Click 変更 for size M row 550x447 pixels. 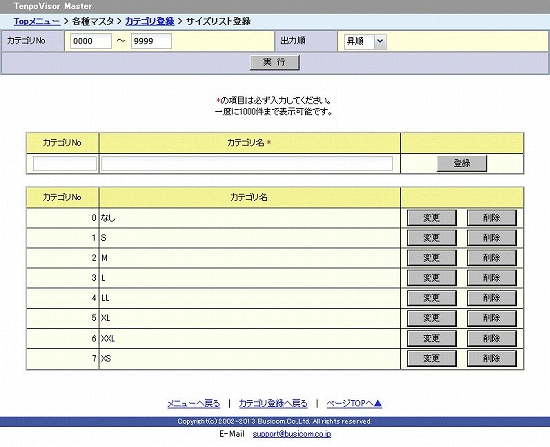(431, 258)
